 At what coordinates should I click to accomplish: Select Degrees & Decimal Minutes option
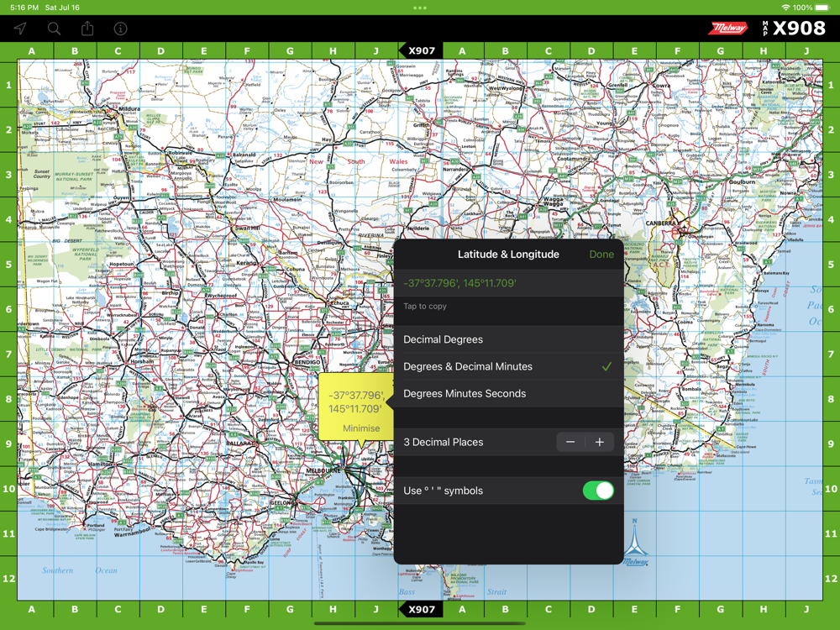508,366
